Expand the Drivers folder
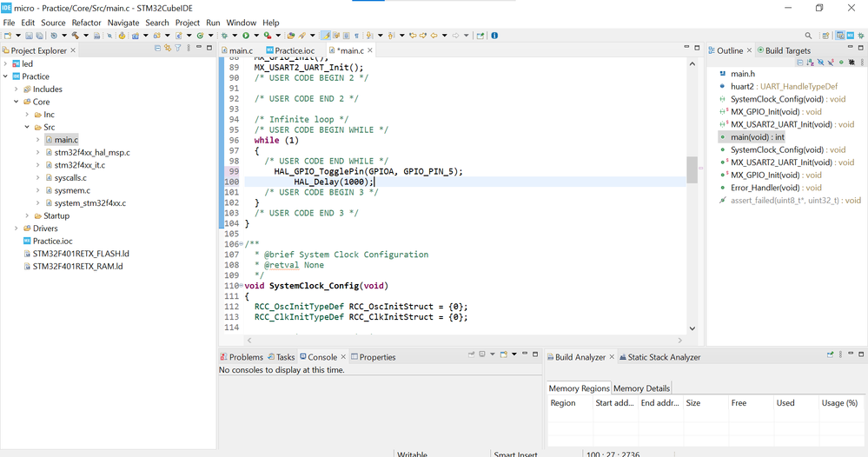Viewport: 868px width, 457px height. tap(16, 228)
